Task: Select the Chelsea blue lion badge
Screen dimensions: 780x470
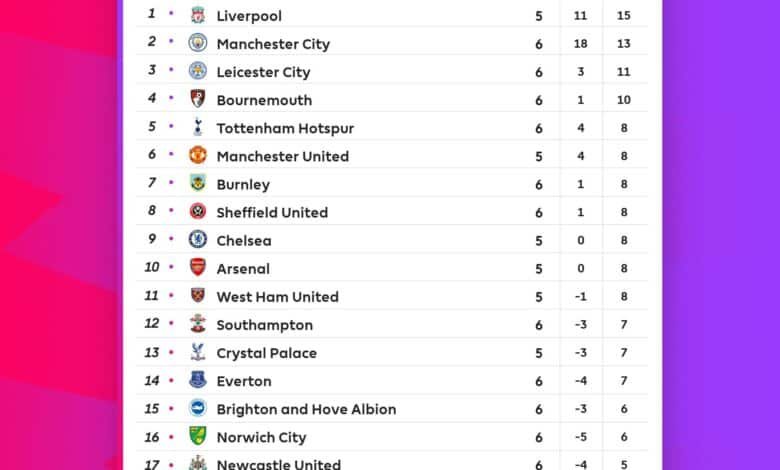Action: tap(197, 239)
